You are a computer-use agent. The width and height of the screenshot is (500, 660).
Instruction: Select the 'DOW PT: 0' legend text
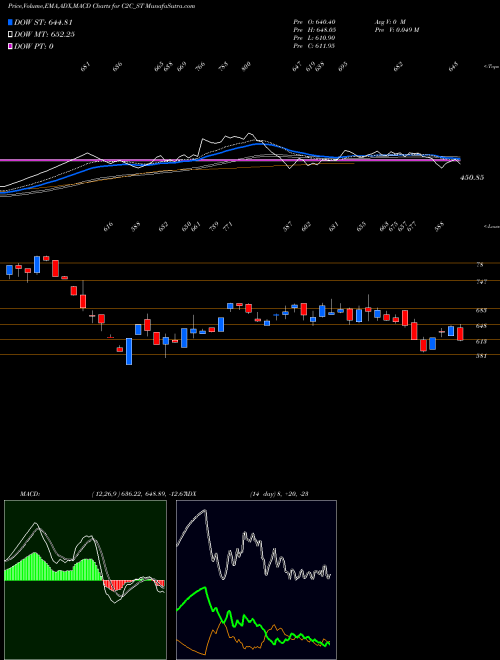(34, 46)
